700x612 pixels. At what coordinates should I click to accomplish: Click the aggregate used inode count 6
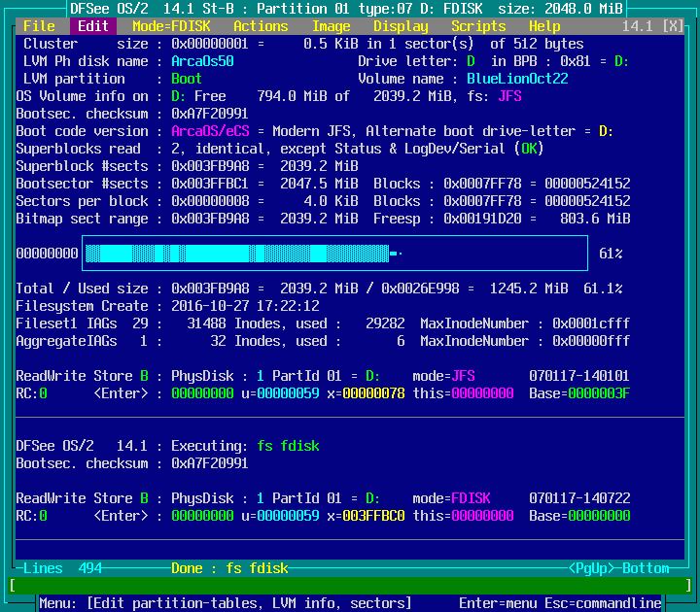(x=401, y=341)
